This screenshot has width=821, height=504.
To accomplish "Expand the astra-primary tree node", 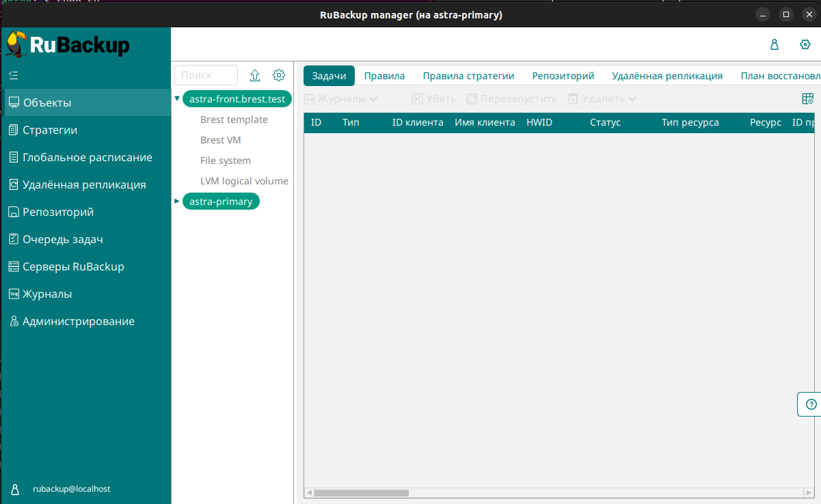I will 177,201.
